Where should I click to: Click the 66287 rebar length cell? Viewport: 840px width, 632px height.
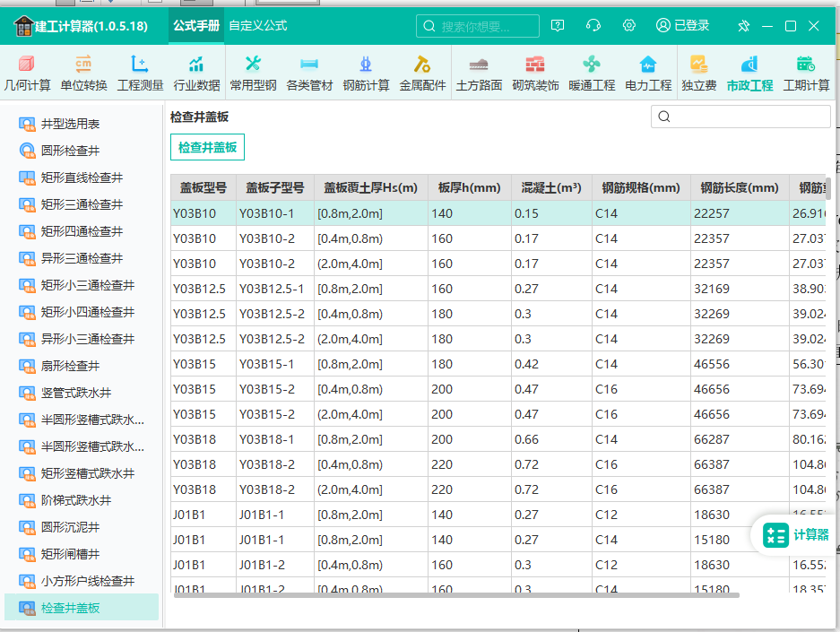(740, 439)
